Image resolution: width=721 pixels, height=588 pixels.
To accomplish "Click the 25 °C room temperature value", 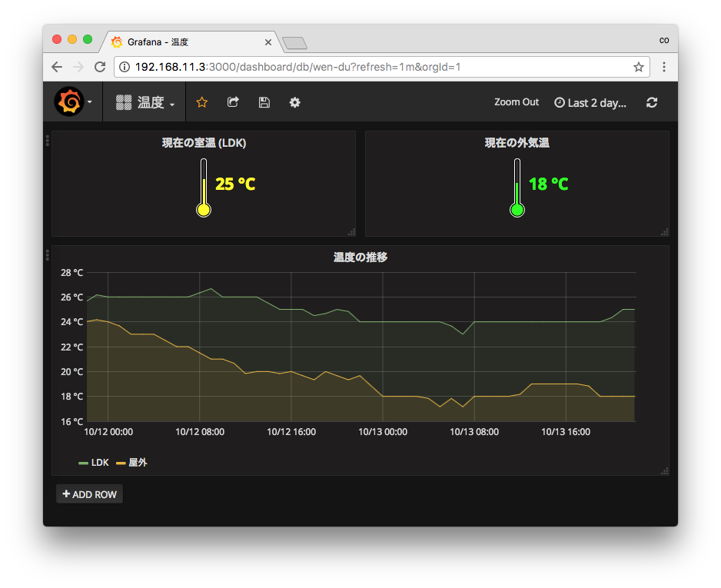I will point(235,184).
